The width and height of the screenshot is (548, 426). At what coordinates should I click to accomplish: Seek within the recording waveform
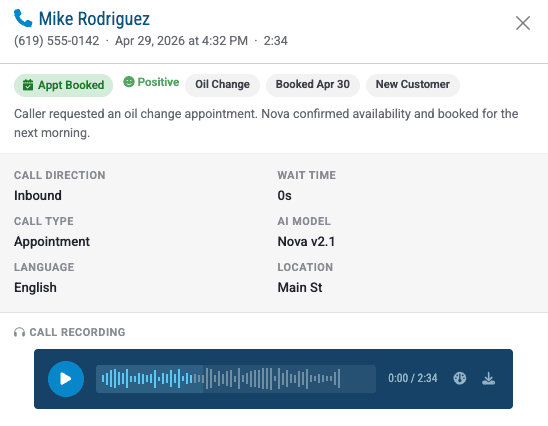236,379
